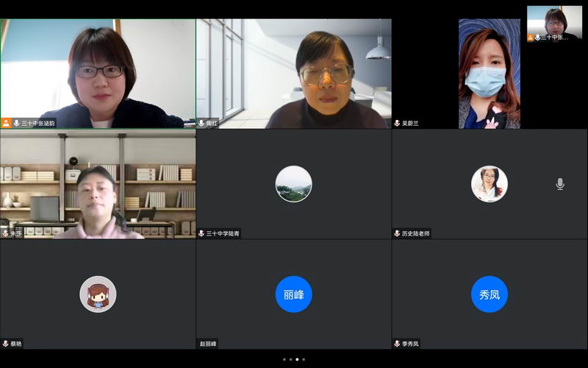Viewport: 588px width, 368px height.
Task: Click the landscape avatar of 三十中学陆青
Action: pos(294,184)
